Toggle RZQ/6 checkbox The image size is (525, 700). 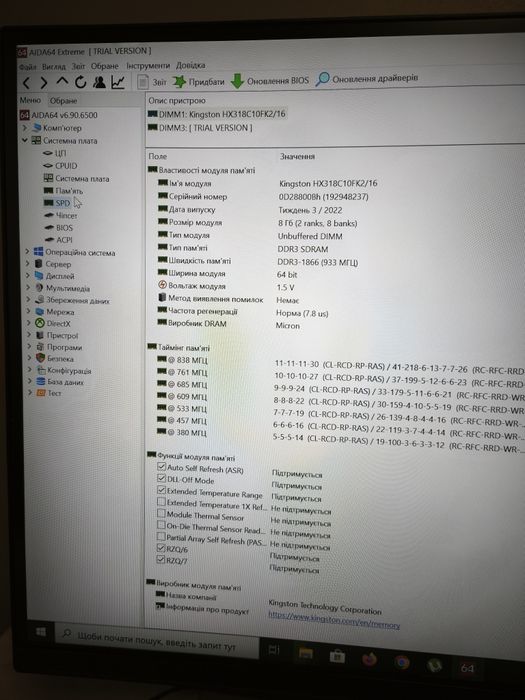pos(161,548)
